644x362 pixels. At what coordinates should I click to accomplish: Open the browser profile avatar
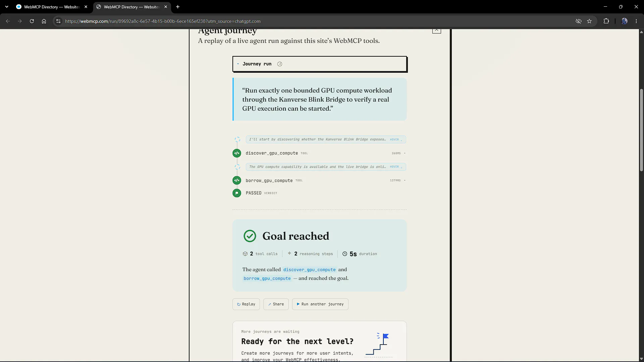tap(624, 21)
